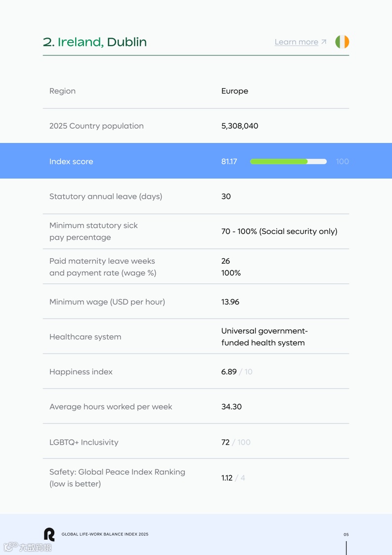Click the average hours value 34.30

click(231, 407)
